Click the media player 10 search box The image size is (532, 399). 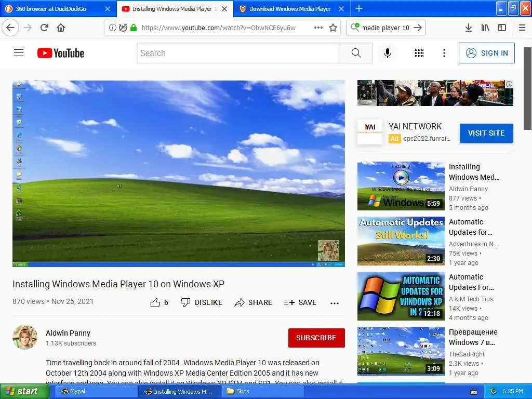386,28
